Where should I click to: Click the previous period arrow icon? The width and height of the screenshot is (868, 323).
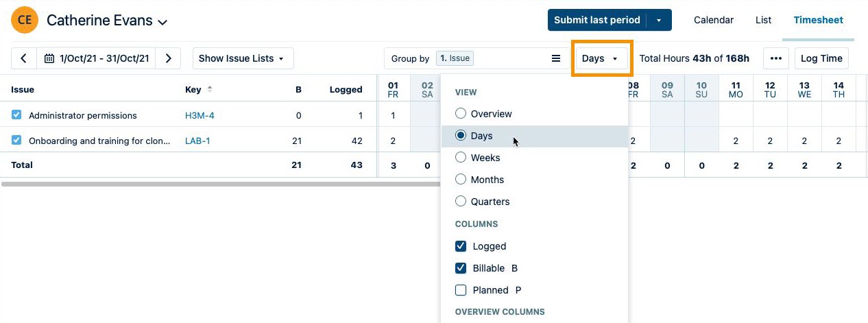pos(24,59)
